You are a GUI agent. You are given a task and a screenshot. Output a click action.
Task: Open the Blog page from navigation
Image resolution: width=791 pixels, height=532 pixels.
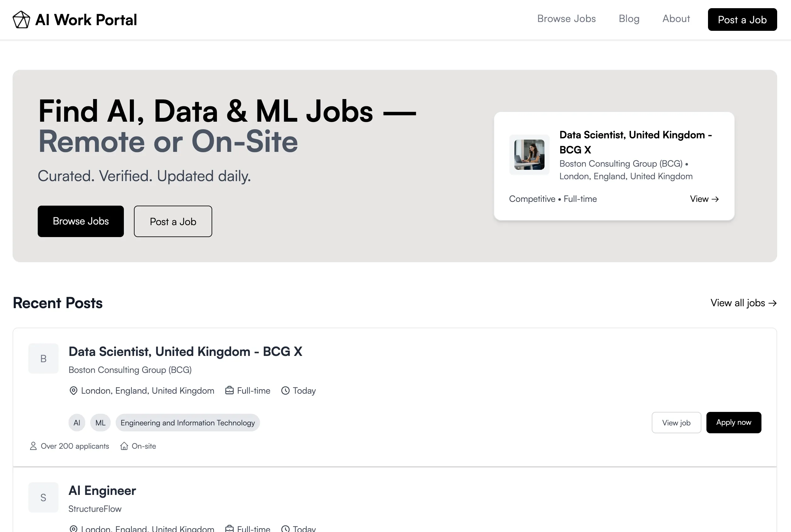[629, 19]
